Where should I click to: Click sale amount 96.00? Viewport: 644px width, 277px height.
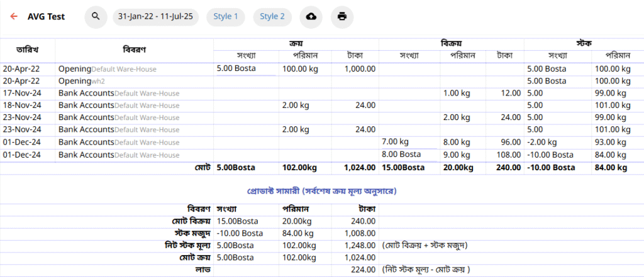(512, 143)
